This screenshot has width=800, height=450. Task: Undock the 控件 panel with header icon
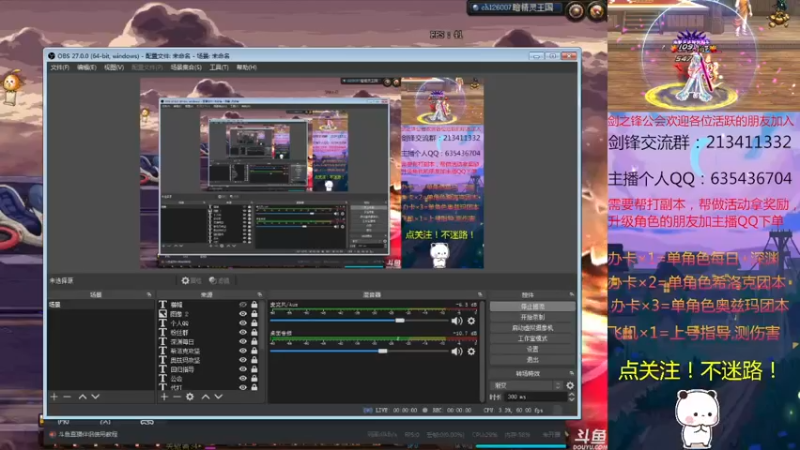[571, 294]
